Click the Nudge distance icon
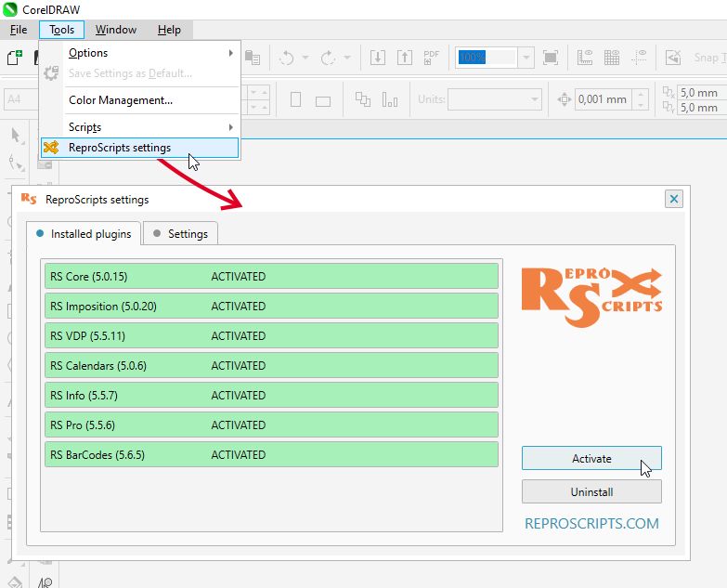The width and height of the screenshot is (727, 588). tap(565, 99)
